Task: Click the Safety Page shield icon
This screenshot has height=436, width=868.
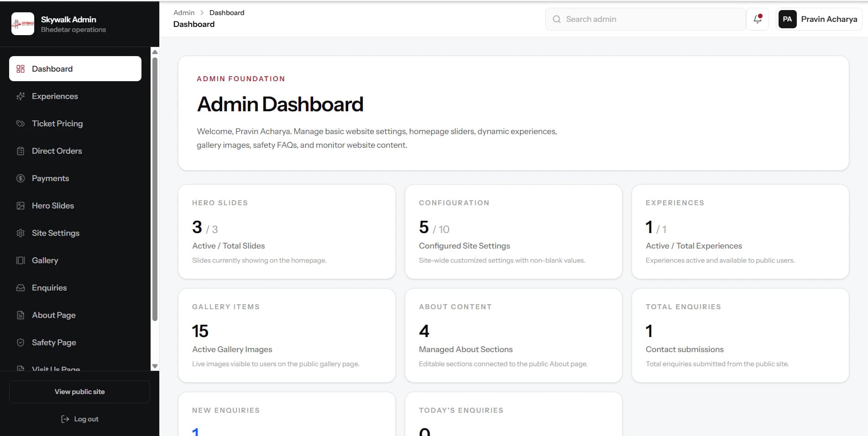Action: tap(21, 343)
